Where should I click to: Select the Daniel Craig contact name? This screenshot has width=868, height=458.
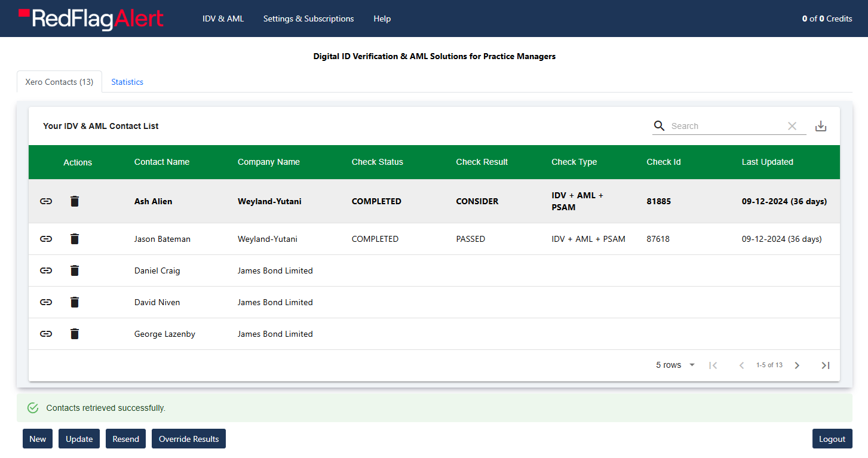tap(157, 271)
